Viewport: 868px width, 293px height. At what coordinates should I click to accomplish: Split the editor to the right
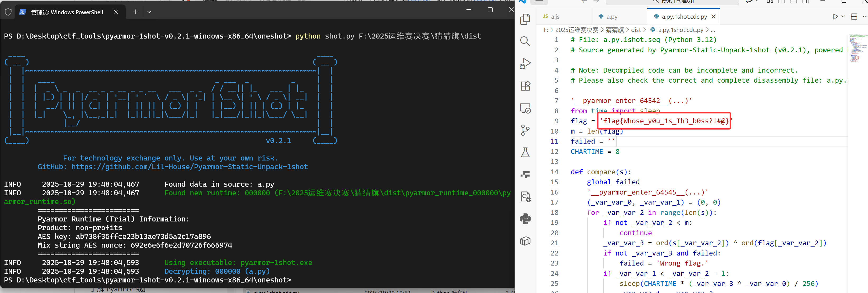(x=854, y=17)
